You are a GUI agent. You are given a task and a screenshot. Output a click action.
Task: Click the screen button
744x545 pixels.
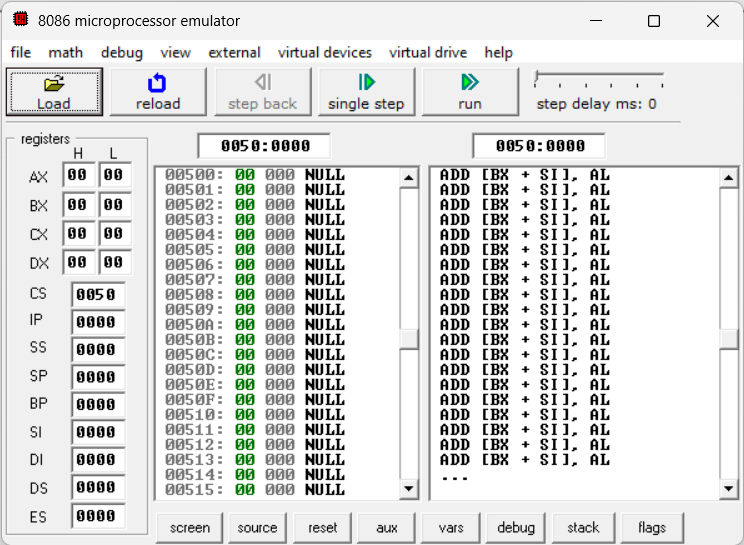click(189, 527)
